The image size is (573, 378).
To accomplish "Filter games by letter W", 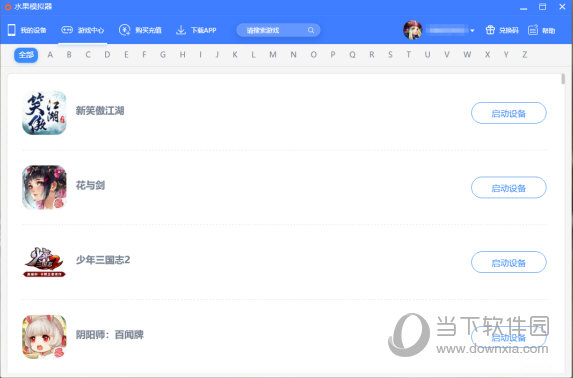I will coord(467,55).
